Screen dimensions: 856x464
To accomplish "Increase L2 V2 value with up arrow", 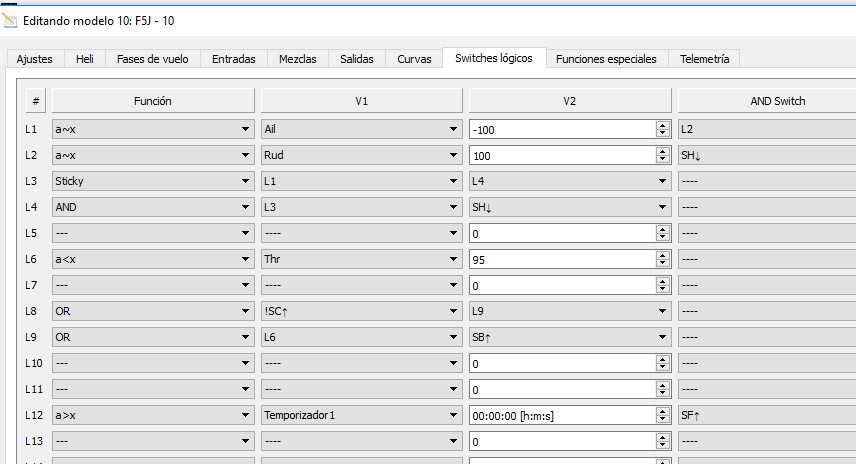I will point(661,151).
